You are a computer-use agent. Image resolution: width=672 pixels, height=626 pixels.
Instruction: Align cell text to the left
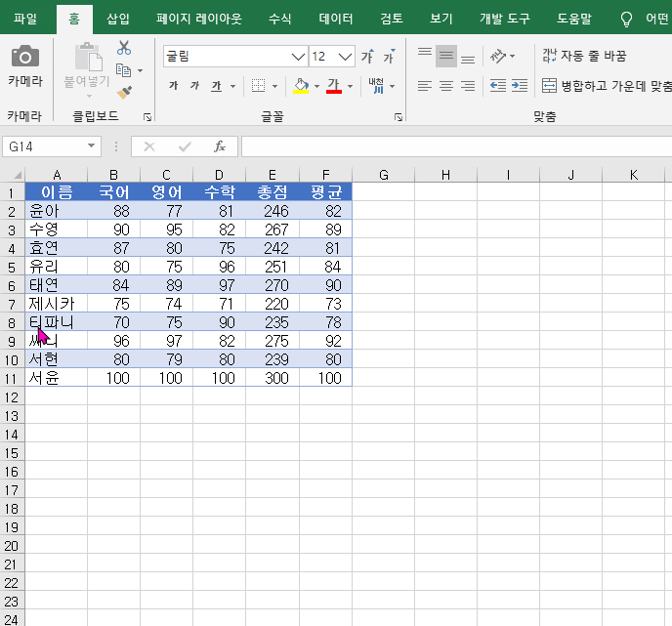tap(425, 86)
